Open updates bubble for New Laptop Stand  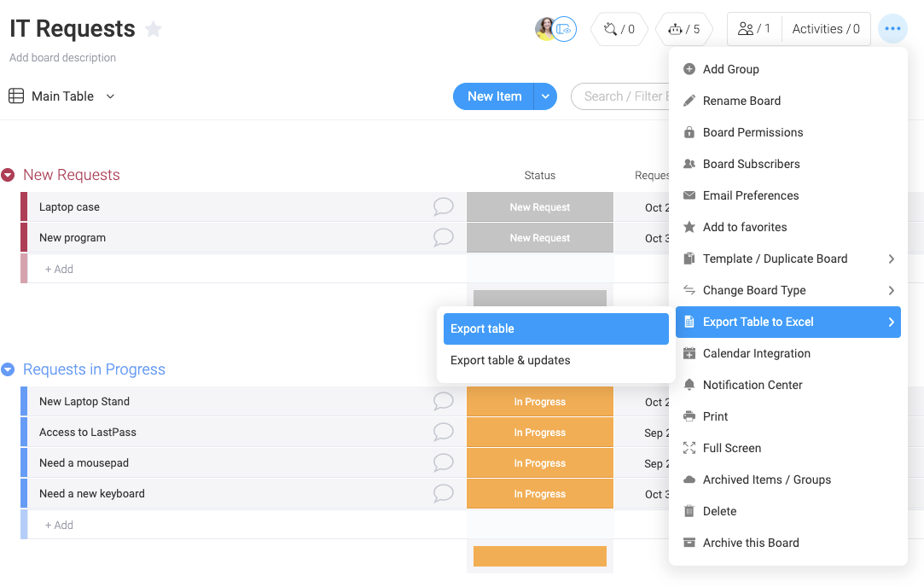[443, 401]
